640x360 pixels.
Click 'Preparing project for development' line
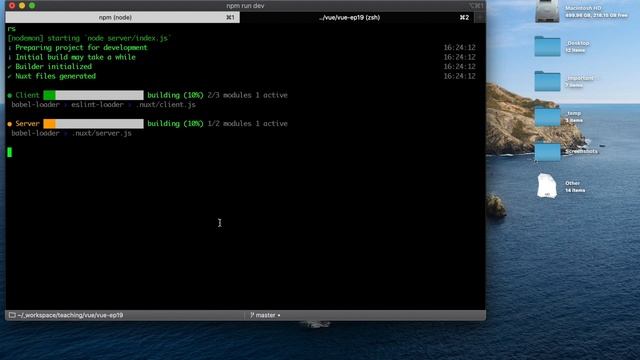(81, 47)
